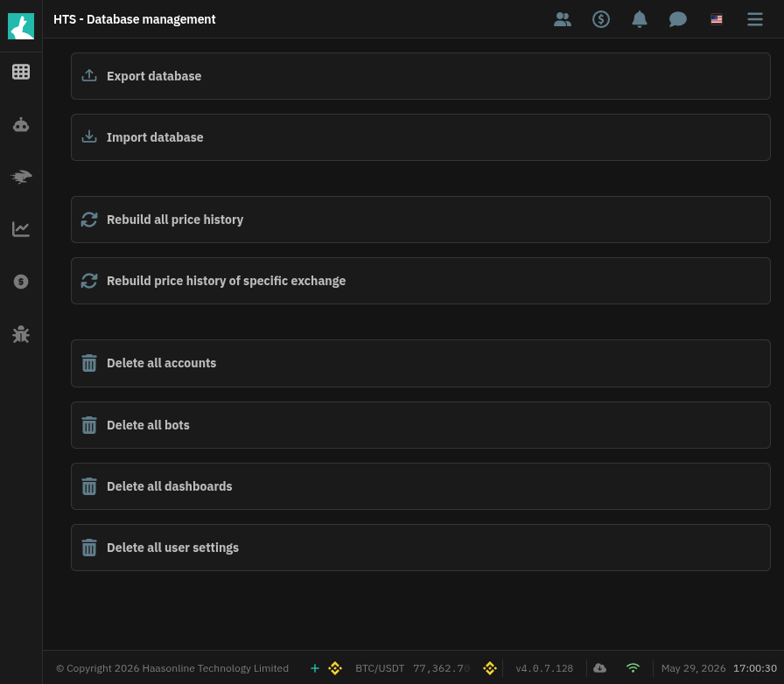Open notifications bell icon
This screenshot has height=684, width=784.
pos(640,19)
